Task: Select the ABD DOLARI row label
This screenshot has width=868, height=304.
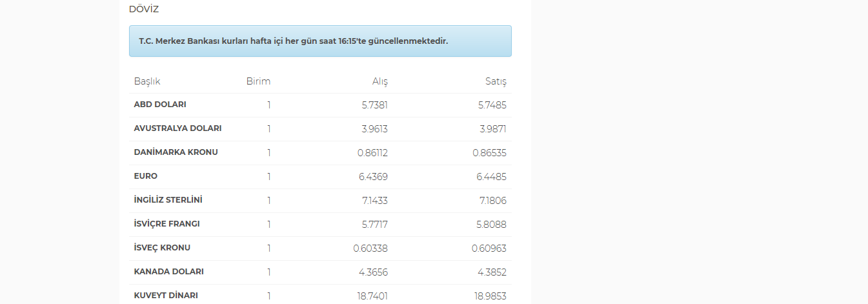Action: tap(160, 105)
